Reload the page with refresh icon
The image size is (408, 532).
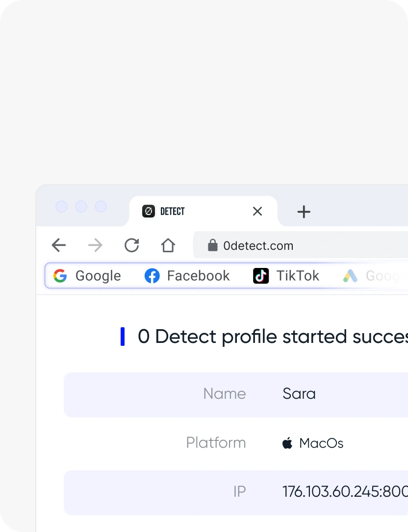(x=131, y=245)
